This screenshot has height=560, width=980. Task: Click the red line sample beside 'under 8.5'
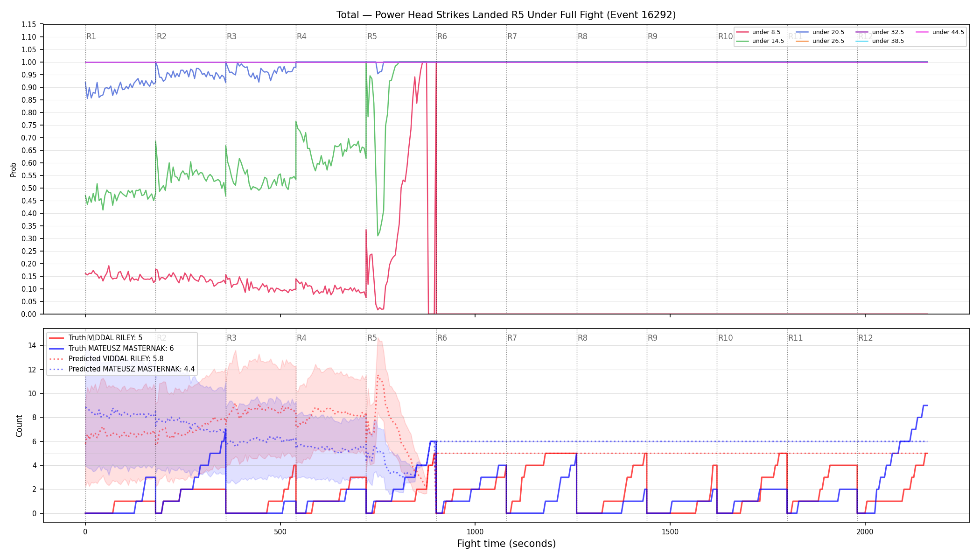click(x=742, y=32)
